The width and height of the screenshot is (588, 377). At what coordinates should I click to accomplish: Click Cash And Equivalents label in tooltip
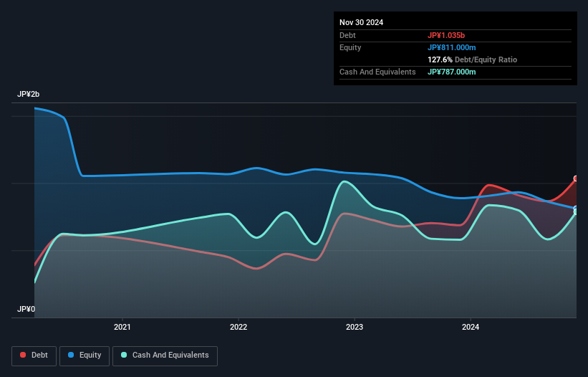(377, 72)
